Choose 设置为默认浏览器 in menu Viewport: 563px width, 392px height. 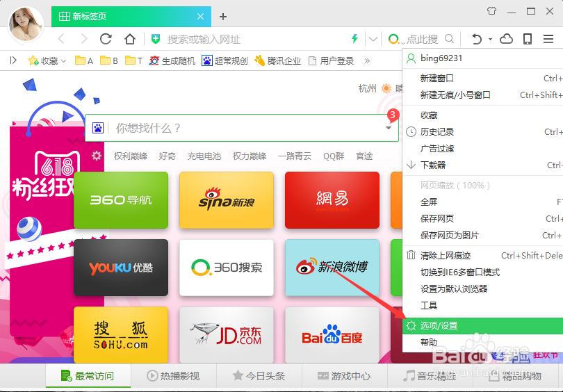pyautogui.click(x=482, y=288)
